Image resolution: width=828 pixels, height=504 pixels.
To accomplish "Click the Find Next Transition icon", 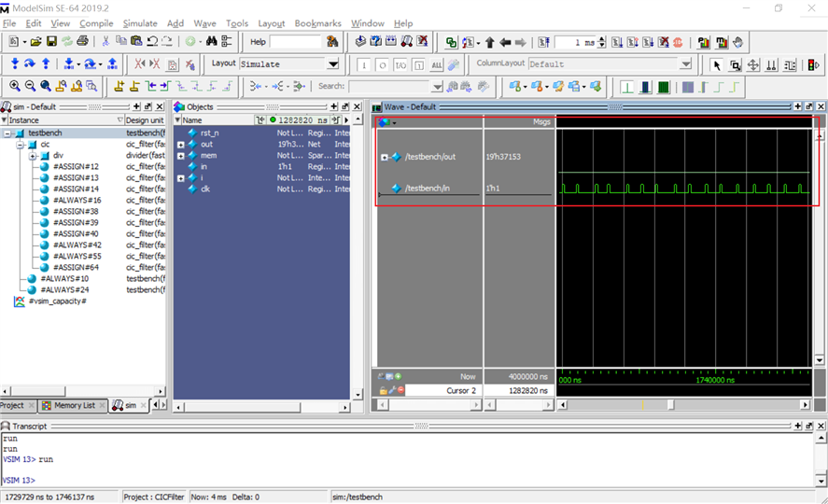I will pos(164,86).
